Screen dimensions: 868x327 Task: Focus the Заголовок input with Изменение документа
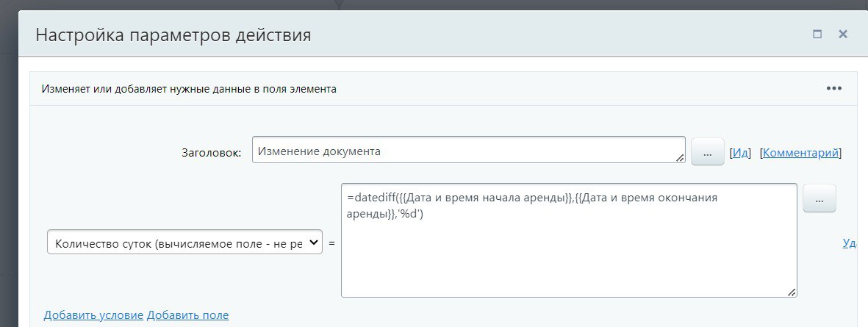click(463, 151)
